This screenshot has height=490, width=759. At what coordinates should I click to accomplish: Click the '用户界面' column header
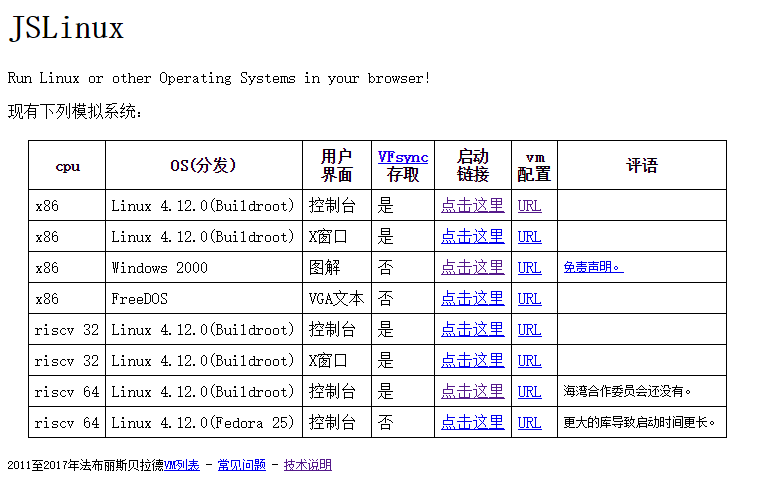point(336,166)
